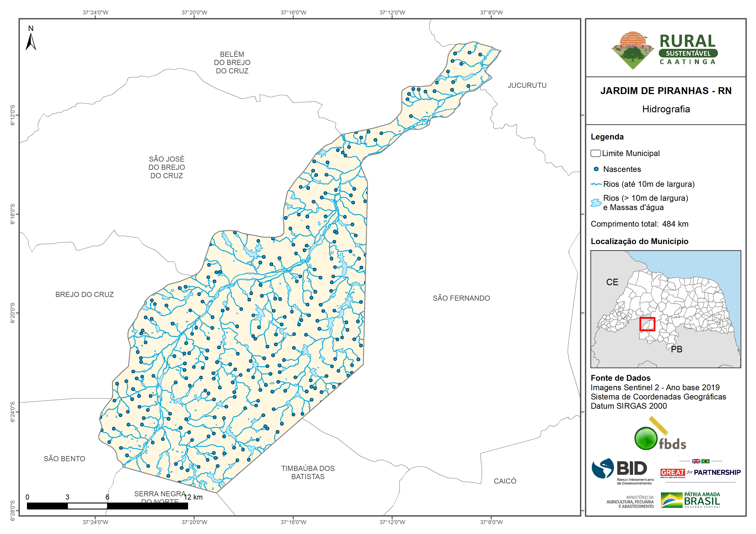Click the Rural Sustentável Caatinga logo
The width and height of the screenshot is (756, 534).
tap(665, 50)
